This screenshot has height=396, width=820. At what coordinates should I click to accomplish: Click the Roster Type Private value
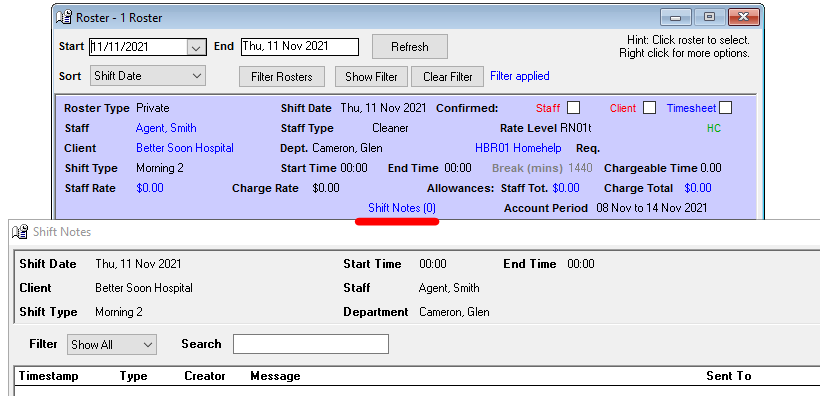pyautogui.click(x=153, y=108)
